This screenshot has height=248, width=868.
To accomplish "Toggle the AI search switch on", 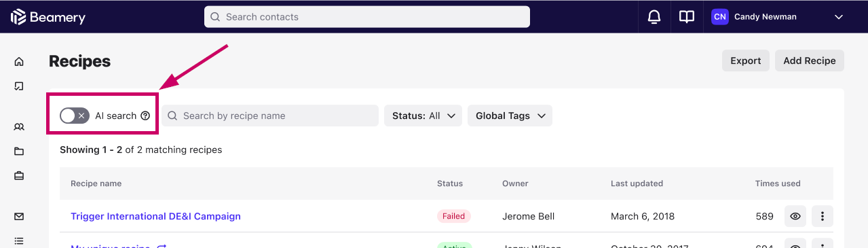I will [75, 116].
